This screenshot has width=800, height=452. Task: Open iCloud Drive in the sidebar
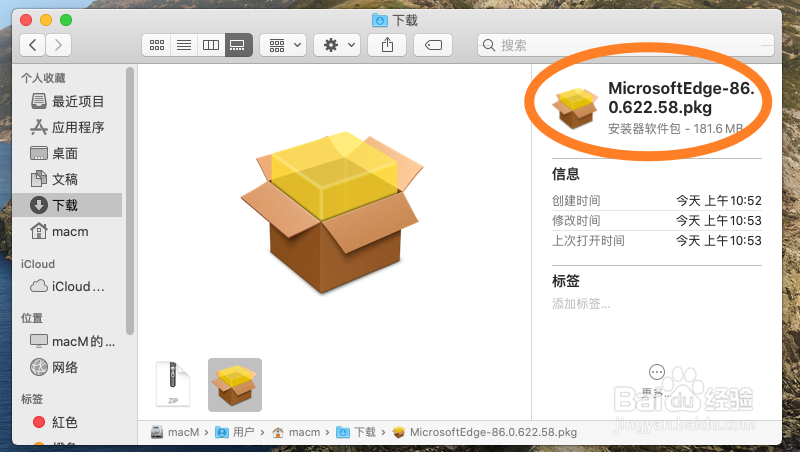pyautogui.click(x=67, y=286)
